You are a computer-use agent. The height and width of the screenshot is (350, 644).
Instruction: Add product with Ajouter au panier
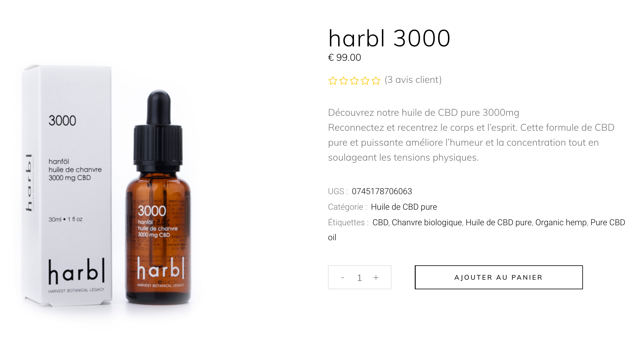pyautogui.click(x=499, y=277)
